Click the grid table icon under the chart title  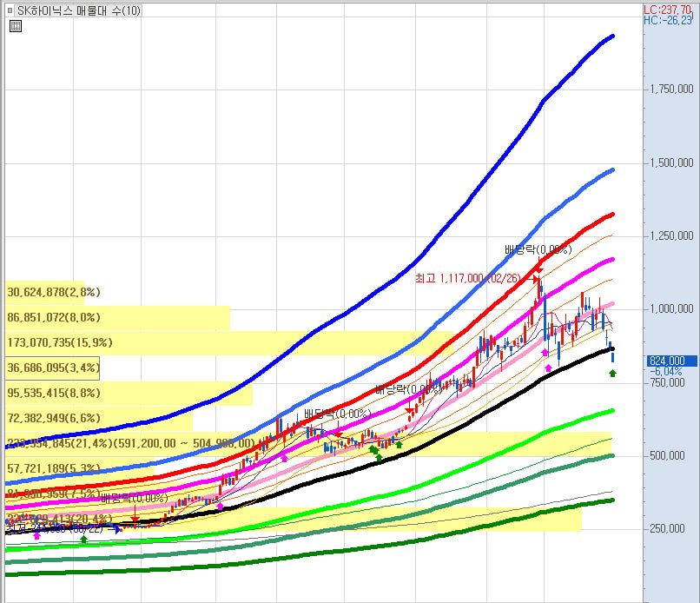pos(16,26)
